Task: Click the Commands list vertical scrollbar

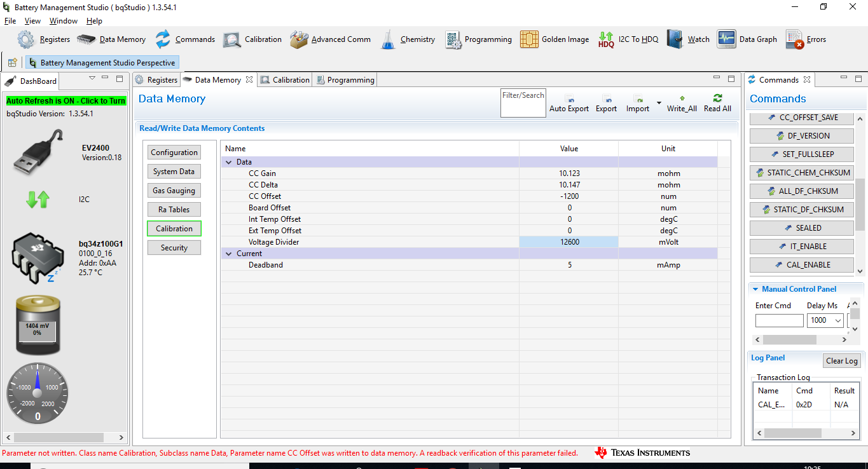Action: tap(860, 194)
